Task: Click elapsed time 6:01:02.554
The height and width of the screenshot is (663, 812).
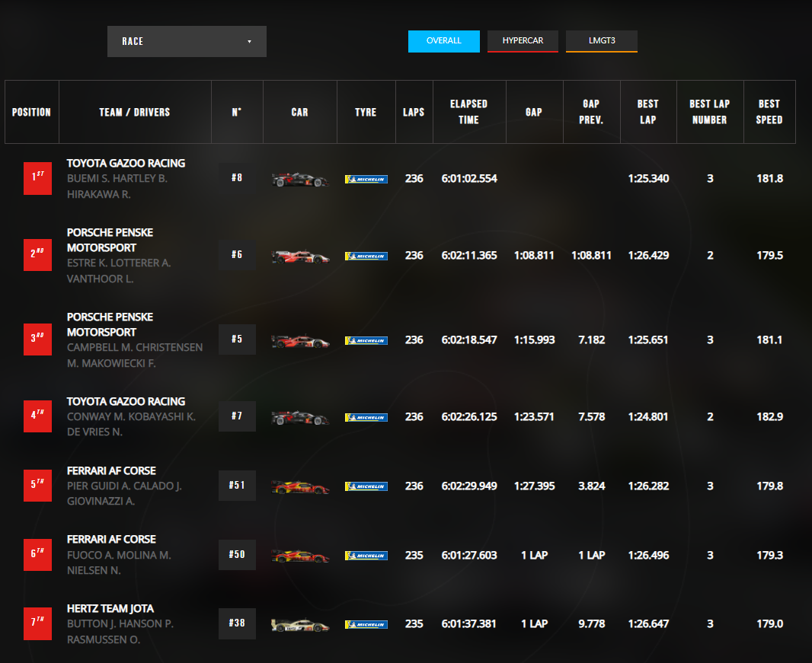Action: pyautogui.click(x=469, y=179)
